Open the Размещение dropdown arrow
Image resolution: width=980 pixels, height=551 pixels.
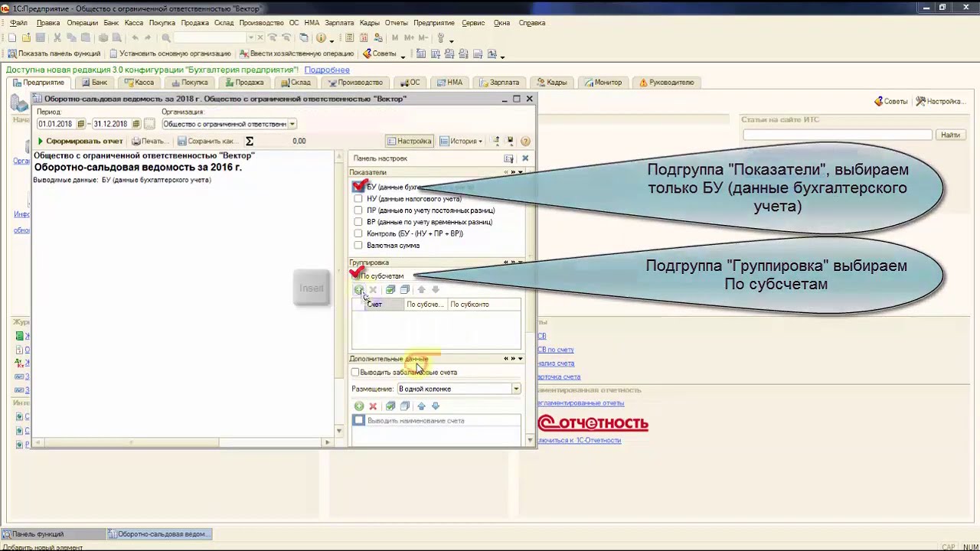pyautogui.click(x=516, y=389)
